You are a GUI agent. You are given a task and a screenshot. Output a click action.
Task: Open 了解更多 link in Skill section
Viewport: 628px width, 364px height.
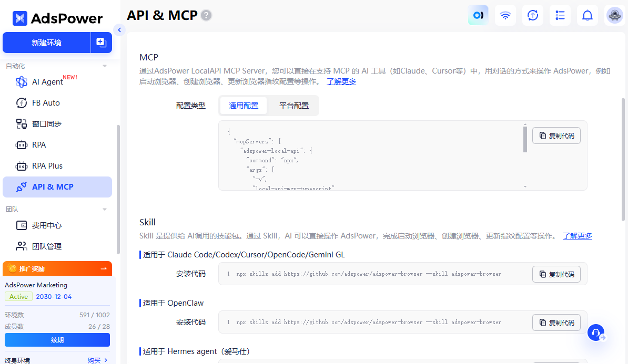[x=577, y=236]
